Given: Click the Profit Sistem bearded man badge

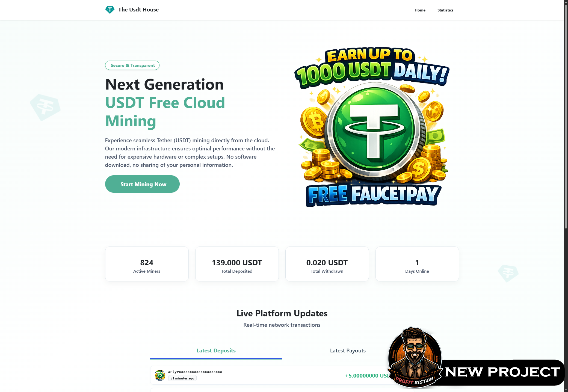Looking at the screenshot, I should point(415,357).
